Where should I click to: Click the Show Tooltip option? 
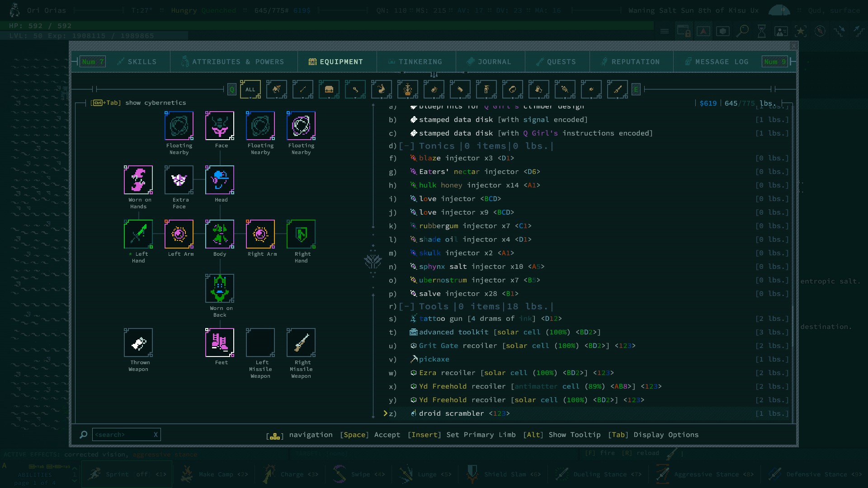pyautogui.click(x=574, y=435)
